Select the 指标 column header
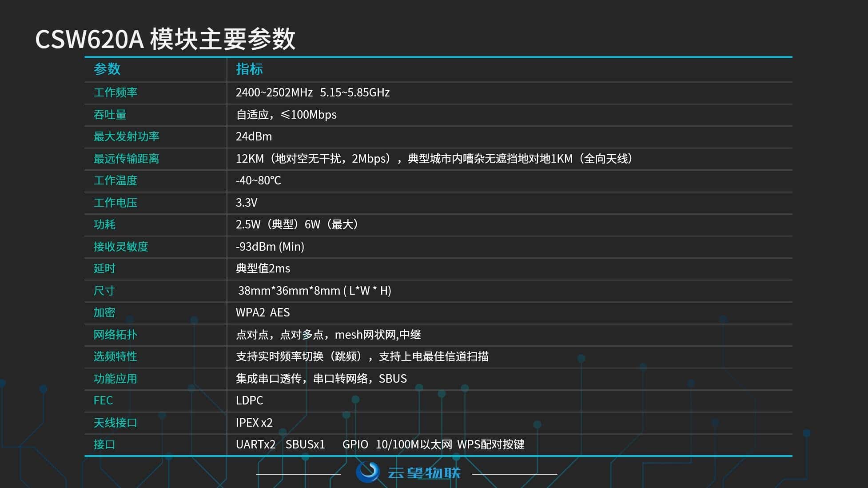The height and width of the screenshot is (488, 868). tap(249, 69)
